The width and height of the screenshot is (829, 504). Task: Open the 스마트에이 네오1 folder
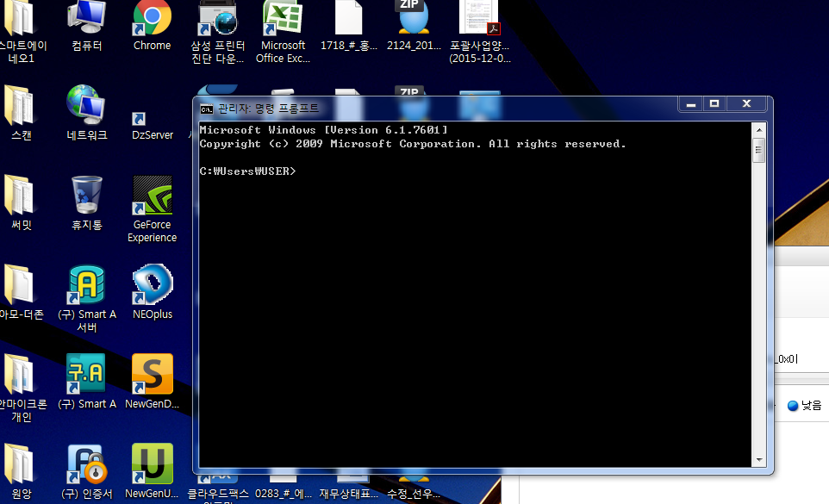tap(22, 32)
